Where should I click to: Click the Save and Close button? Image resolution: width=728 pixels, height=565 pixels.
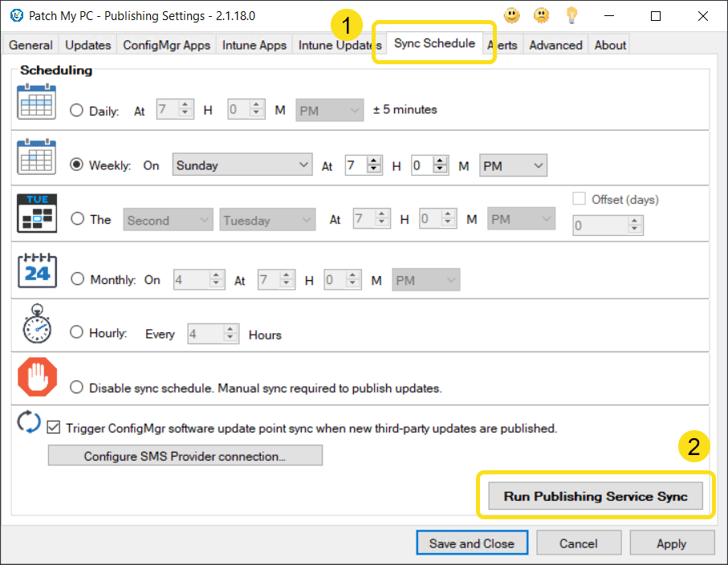point(472,543)
